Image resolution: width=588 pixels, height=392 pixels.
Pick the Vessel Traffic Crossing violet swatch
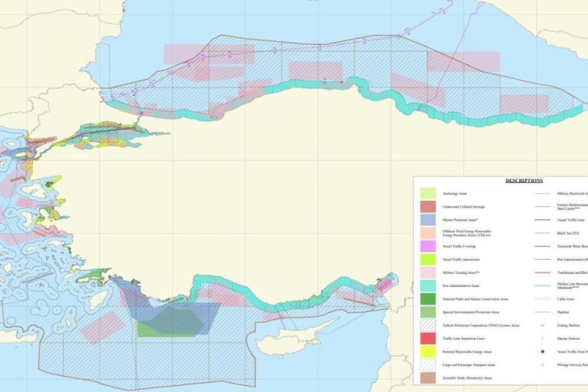428,246
